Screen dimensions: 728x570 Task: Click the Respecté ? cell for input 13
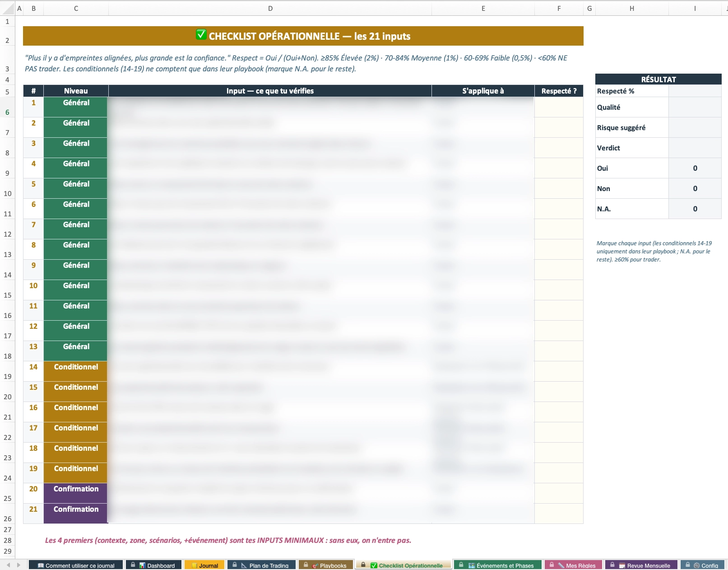[559, 351]
